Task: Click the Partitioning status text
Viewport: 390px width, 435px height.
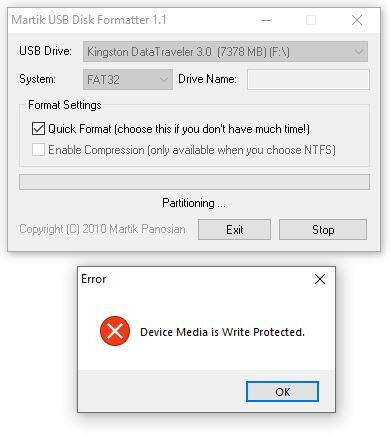Action: 194,203
